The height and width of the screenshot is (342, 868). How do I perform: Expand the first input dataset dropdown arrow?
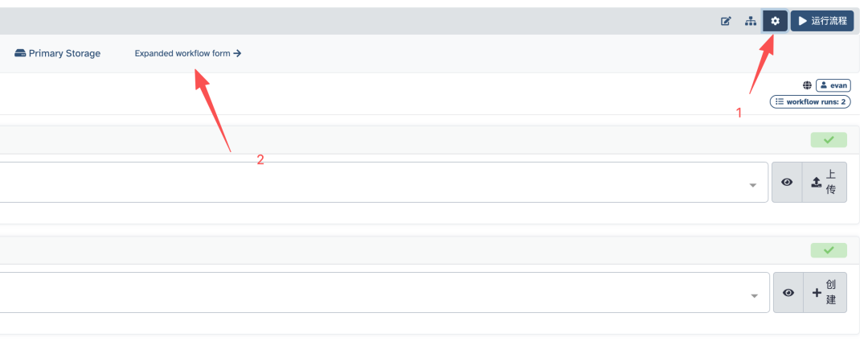753,186
